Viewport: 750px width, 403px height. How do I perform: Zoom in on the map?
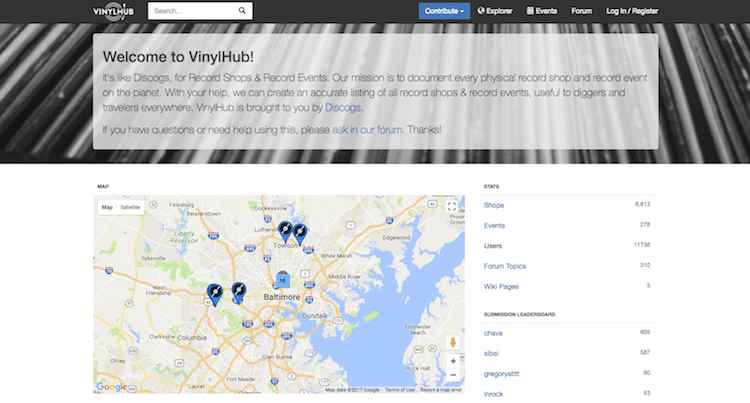[453, 361]
